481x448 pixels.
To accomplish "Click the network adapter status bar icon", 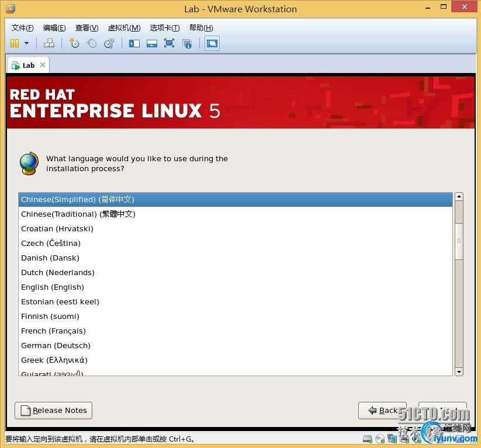I will tap(392, 439).
